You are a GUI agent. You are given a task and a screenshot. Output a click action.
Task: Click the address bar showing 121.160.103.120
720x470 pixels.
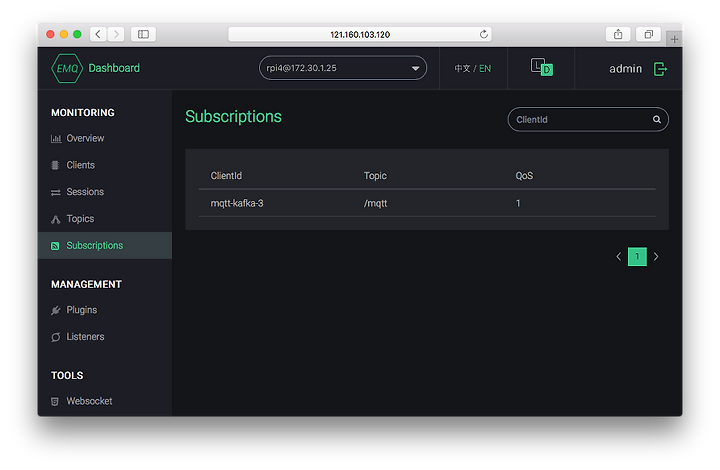[360, 34]
